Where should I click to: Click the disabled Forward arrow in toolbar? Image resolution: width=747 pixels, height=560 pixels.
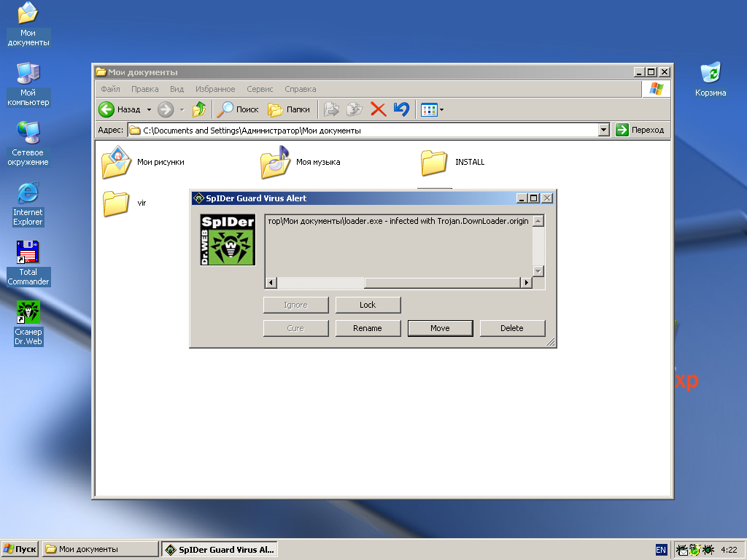coord(166,109)
